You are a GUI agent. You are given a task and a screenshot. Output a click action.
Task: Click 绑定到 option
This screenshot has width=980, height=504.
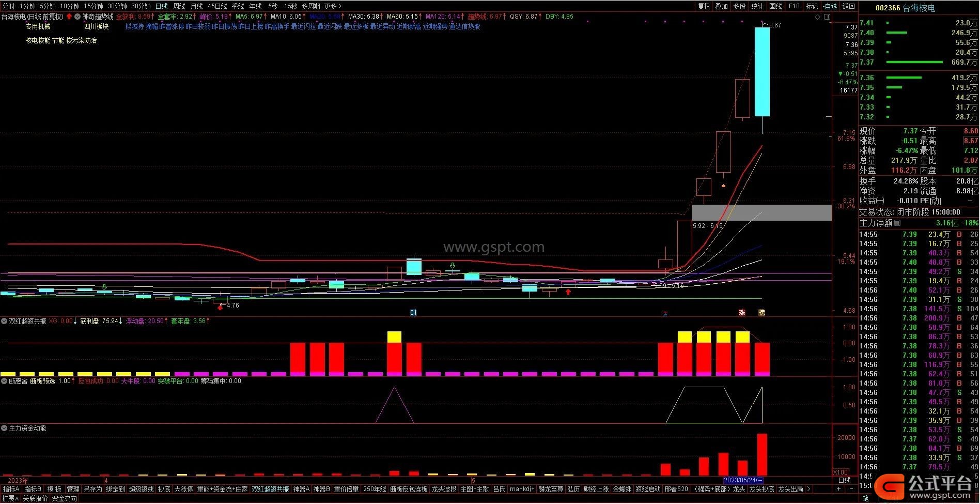pyautogui.click(x=115, y=488)
